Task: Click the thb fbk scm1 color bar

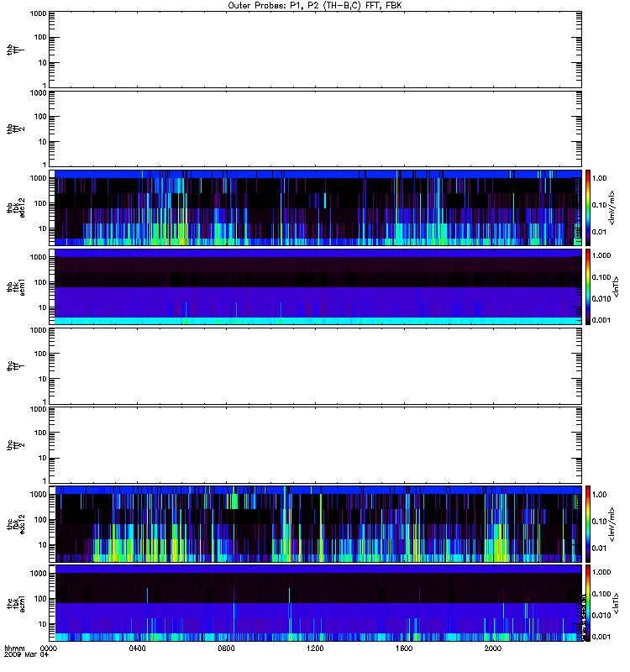Action: tap(588, 286)
